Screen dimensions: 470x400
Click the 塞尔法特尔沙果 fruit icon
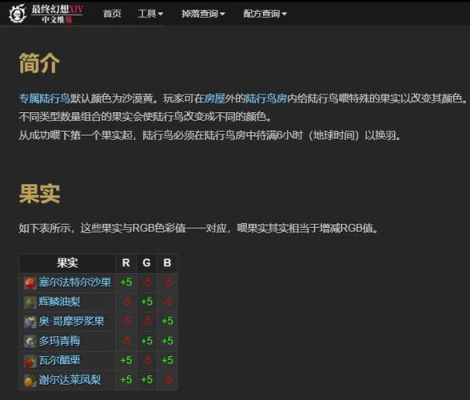[30, 283]
